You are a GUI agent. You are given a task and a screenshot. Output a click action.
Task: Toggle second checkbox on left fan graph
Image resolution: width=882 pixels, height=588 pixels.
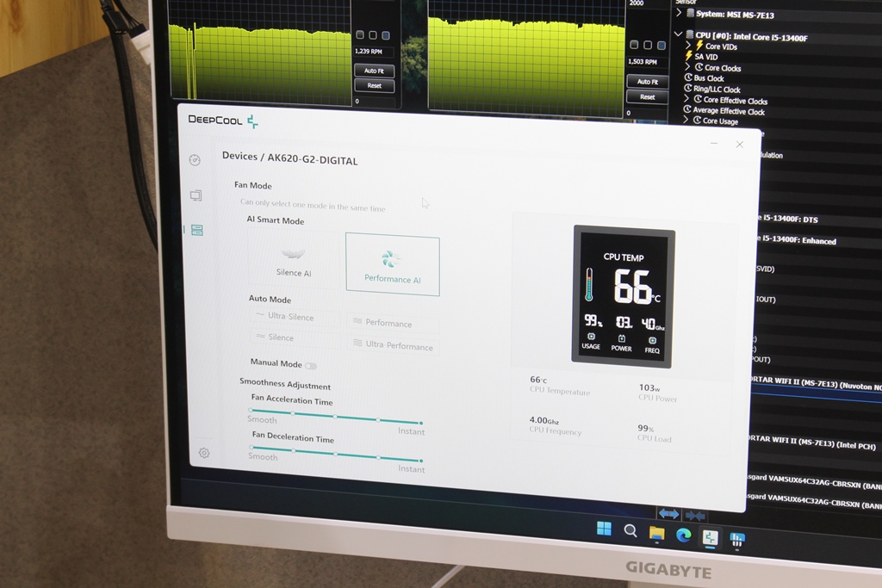pyautogui.click(x=372, y=34)
